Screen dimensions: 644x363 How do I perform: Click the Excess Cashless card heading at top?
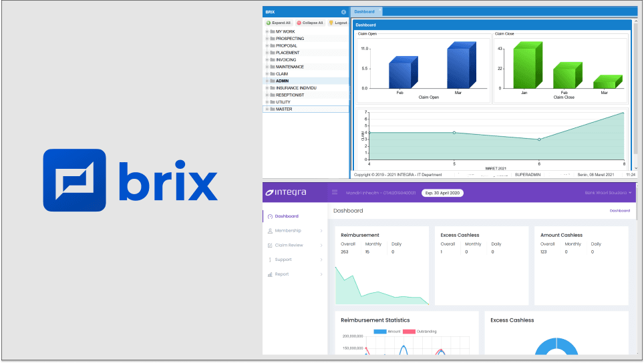[x=460, y=235]
